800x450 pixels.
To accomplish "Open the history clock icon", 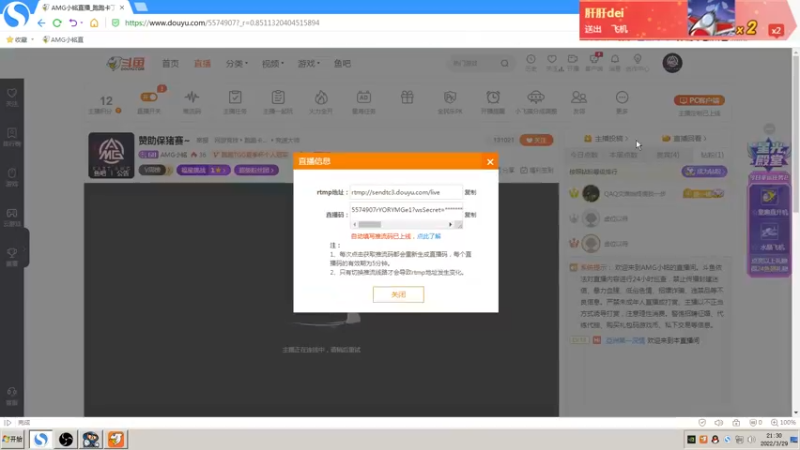I will point(531,60).
